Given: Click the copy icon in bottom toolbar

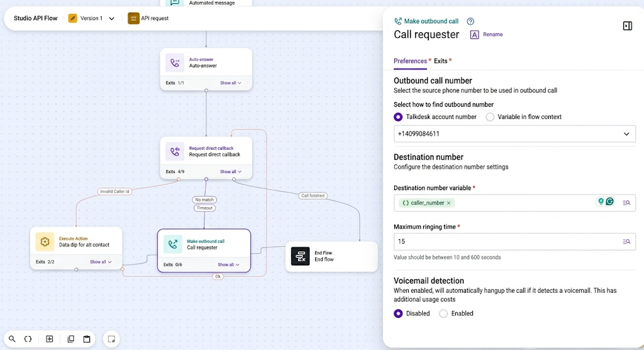Looking at the screenshot, I should 70,339.
